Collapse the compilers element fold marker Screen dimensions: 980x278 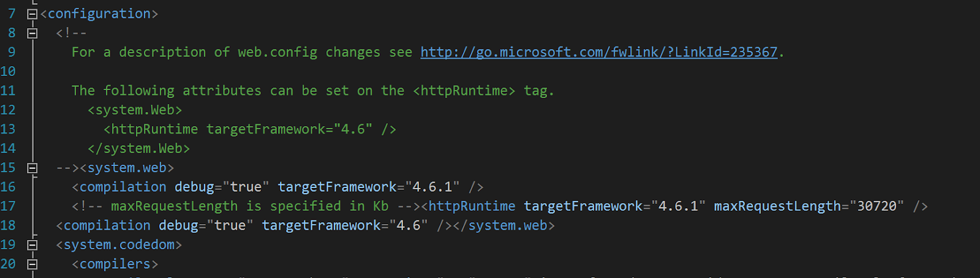tap(32, 265)
